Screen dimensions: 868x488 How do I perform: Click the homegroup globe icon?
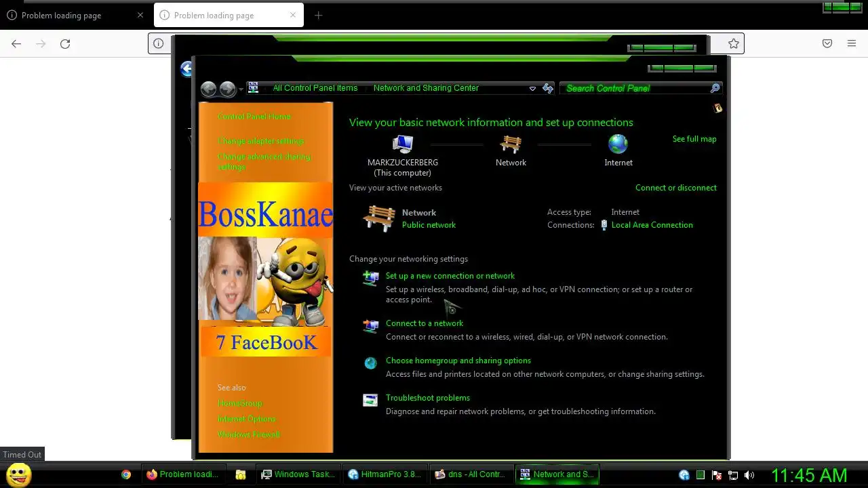click(370, 363)
